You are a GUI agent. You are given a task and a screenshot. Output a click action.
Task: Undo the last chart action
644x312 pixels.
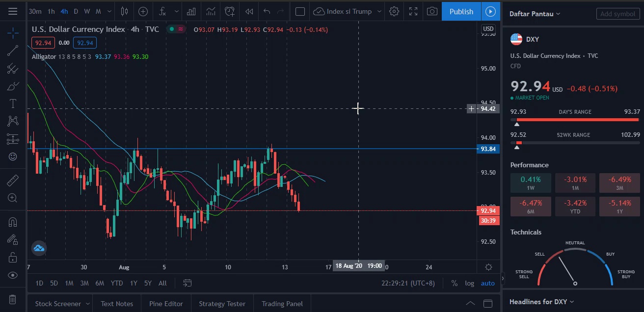(267, 11)
